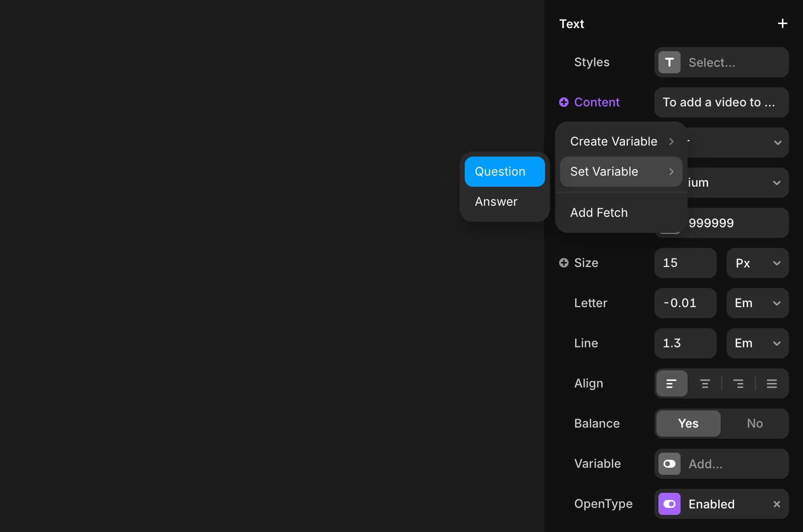Open the Styles Select dropdown
This screenshot has height=532, width=803.
click(x=722, y=62)
